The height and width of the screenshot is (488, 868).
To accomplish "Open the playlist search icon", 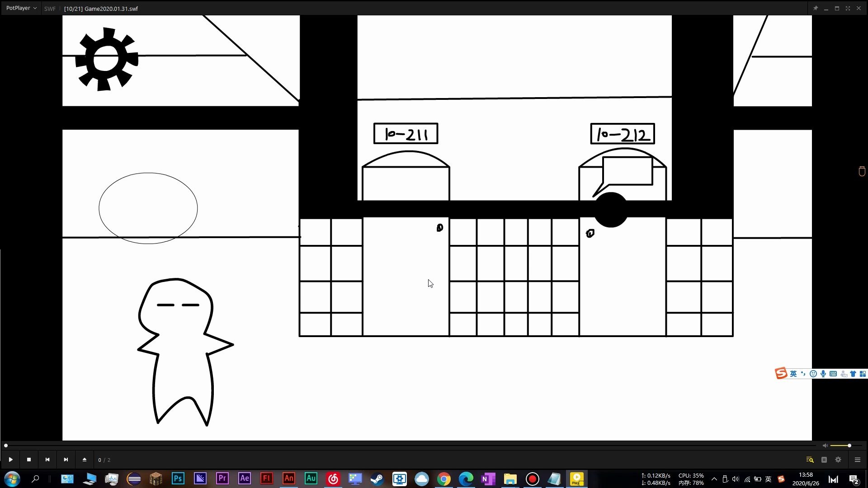I will (810, 460).
